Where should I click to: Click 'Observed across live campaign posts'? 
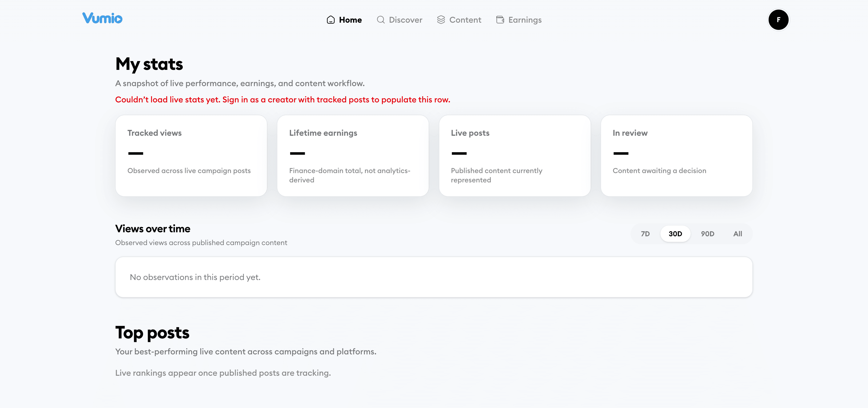pos(189,171)
